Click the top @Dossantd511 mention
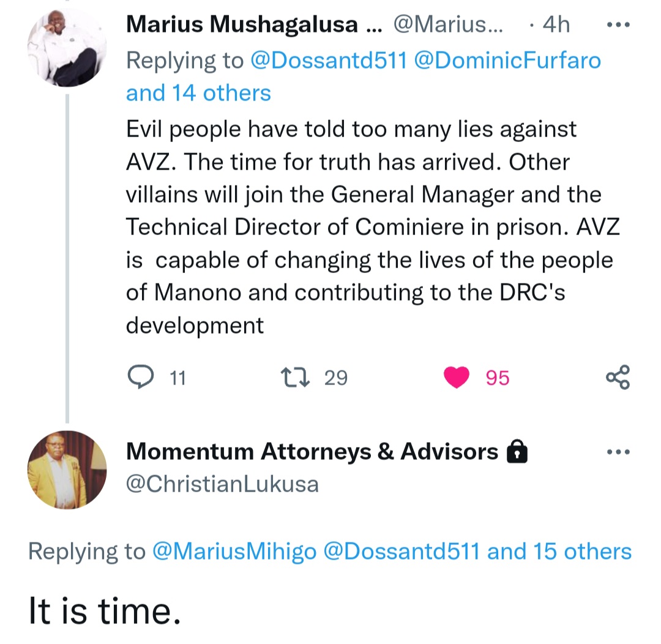Image resolution: width=661 pixels, height=644 pixels. click(329, 61)
